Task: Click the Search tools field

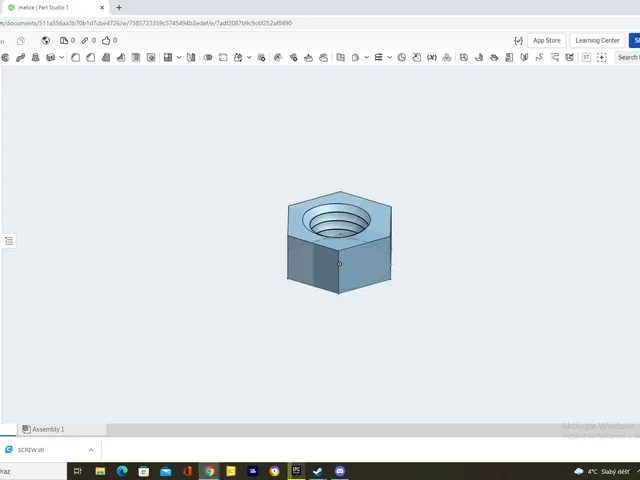Action: [628, 58]
